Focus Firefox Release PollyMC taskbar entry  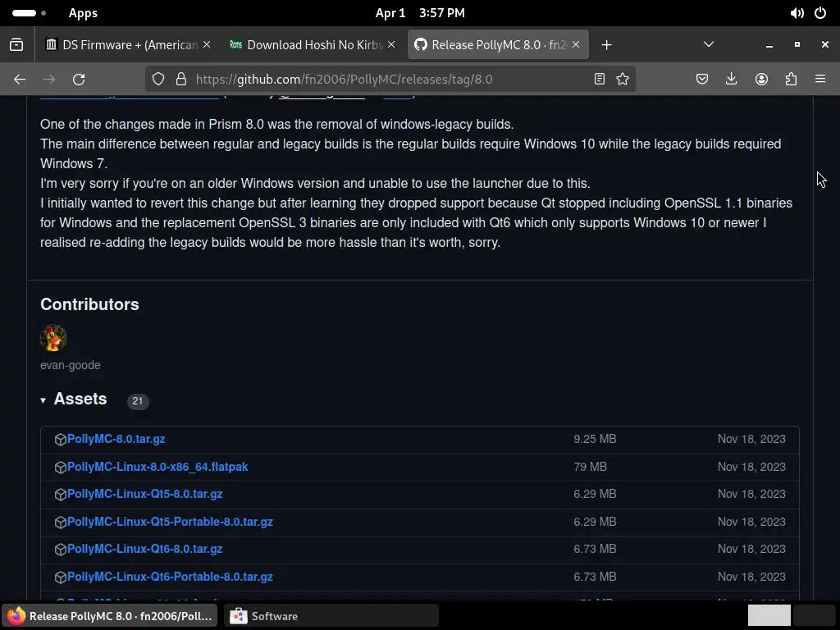coord(110,616)
